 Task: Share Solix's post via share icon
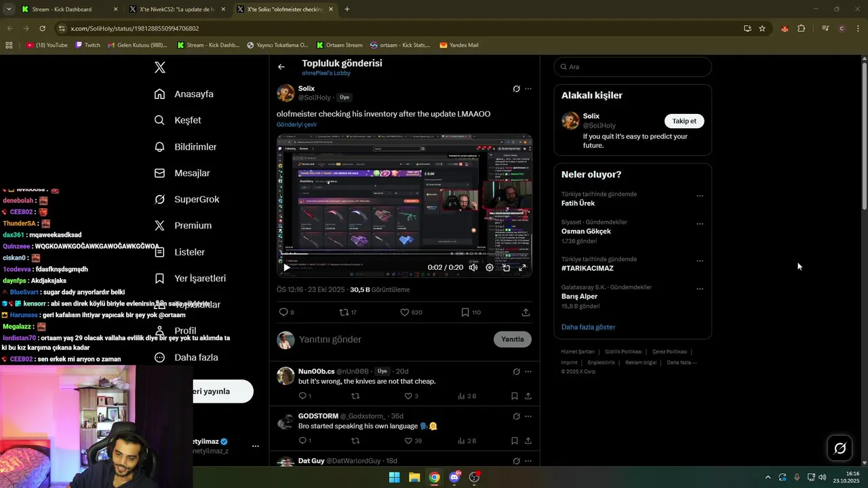(526, 312)
